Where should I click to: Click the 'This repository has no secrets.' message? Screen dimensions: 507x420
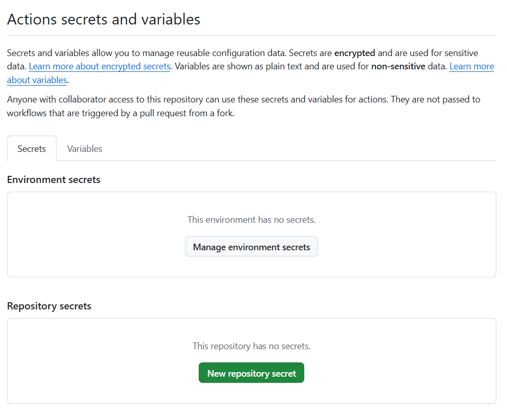251,346
